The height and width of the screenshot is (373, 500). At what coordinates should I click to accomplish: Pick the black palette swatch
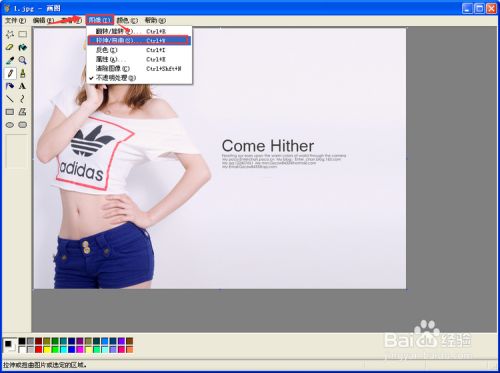click(x=22, y=341)
